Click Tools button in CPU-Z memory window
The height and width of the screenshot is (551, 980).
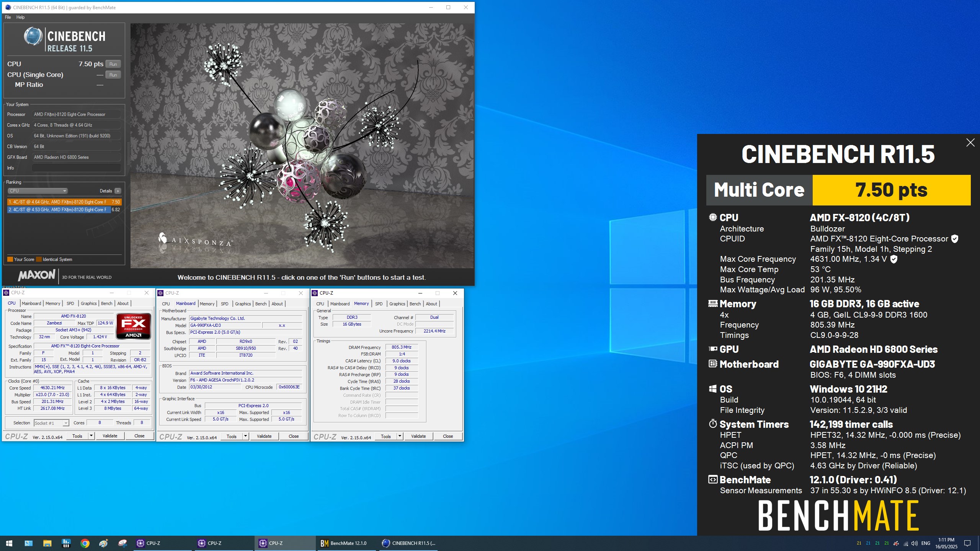[386, 436]
